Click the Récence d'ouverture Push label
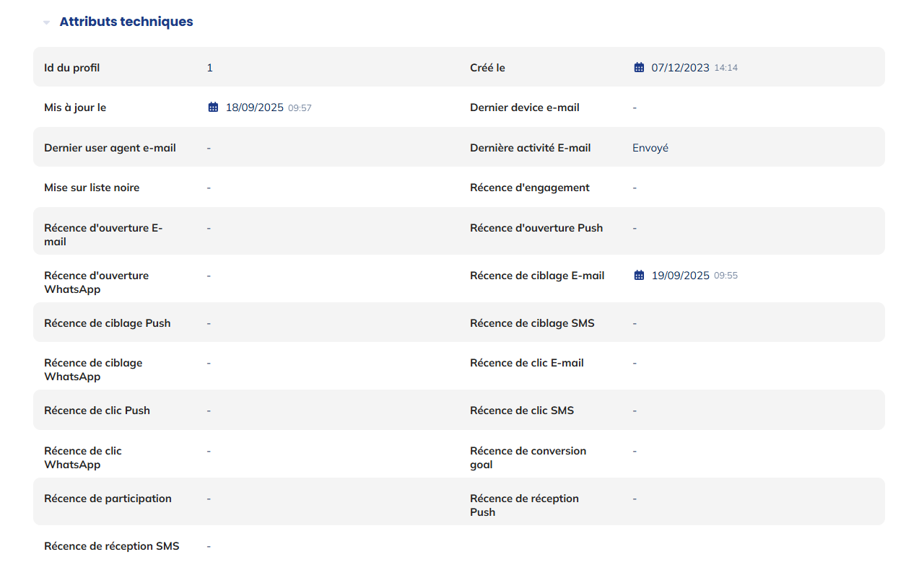The image size is (919, 588). pos(536,228)
